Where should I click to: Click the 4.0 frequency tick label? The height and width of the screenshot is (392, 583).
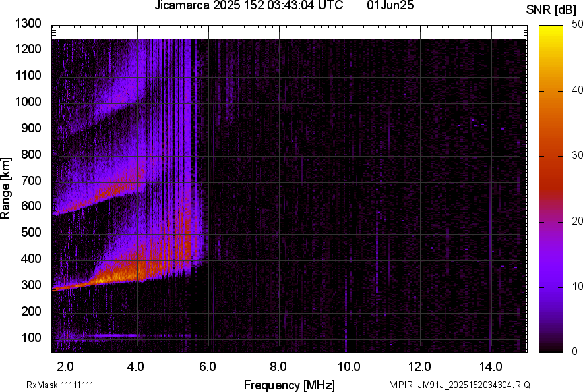[x=135, y=367]
